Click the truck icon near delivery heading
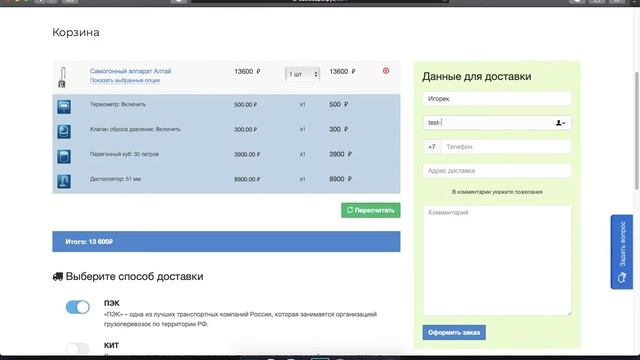The height and width of the screenshot is (360, 640). [58, 277]
